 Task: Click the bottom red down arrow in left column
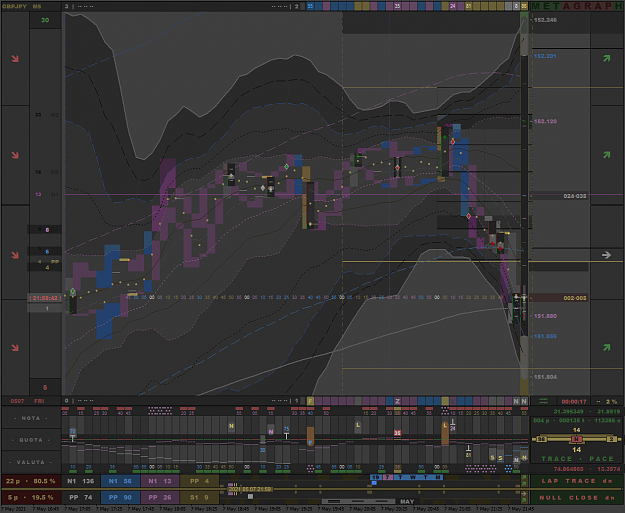[15, 348]
